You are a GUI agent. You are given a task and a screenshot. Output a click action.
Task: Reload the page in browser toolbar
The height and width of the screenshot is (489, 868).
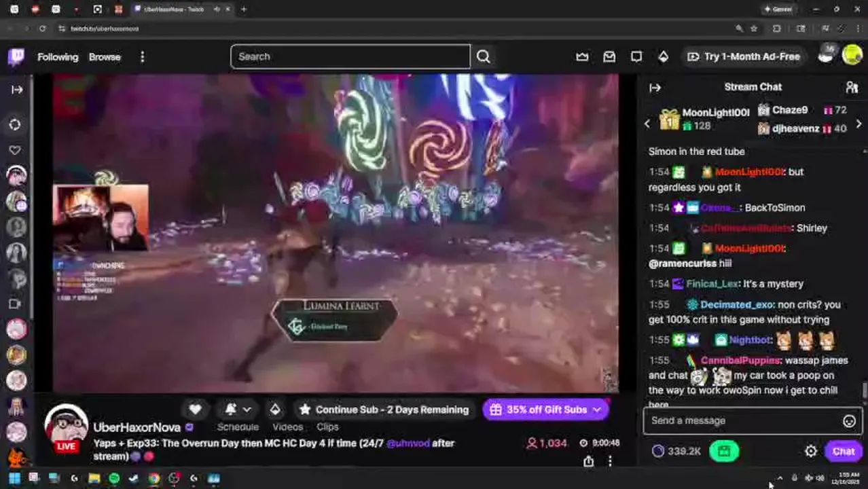coord(42,29)
